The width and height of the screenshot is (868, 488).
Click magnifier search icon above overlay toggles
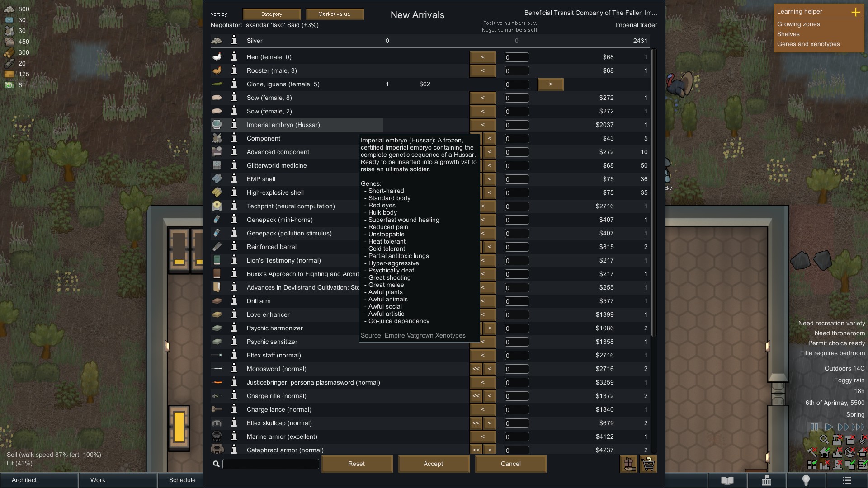[825, 439]
